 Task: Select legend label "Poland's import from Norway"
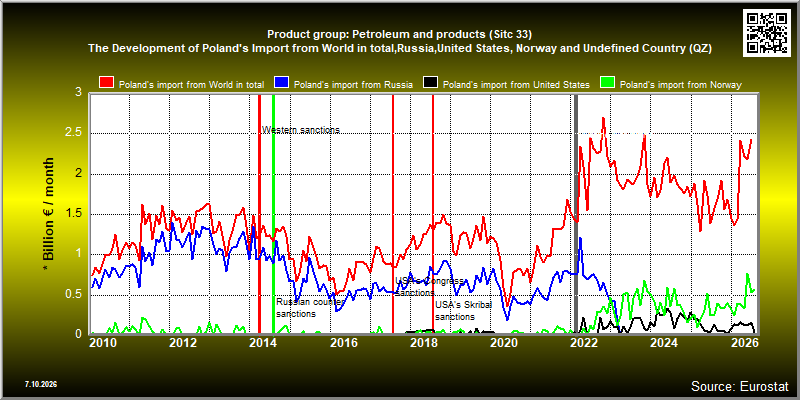point(680,85)
